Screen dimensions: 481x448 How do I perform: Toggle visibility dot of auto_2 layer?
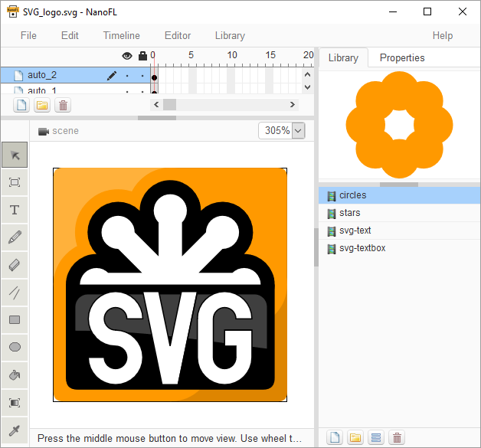[127, 76]
